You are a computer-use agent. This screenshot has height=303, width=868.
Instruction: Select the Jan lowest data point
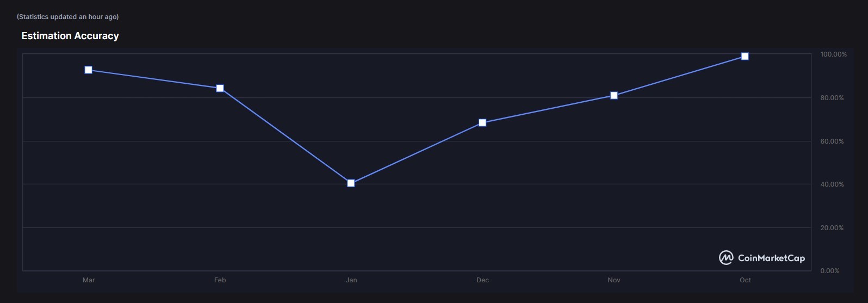(351, 183)
